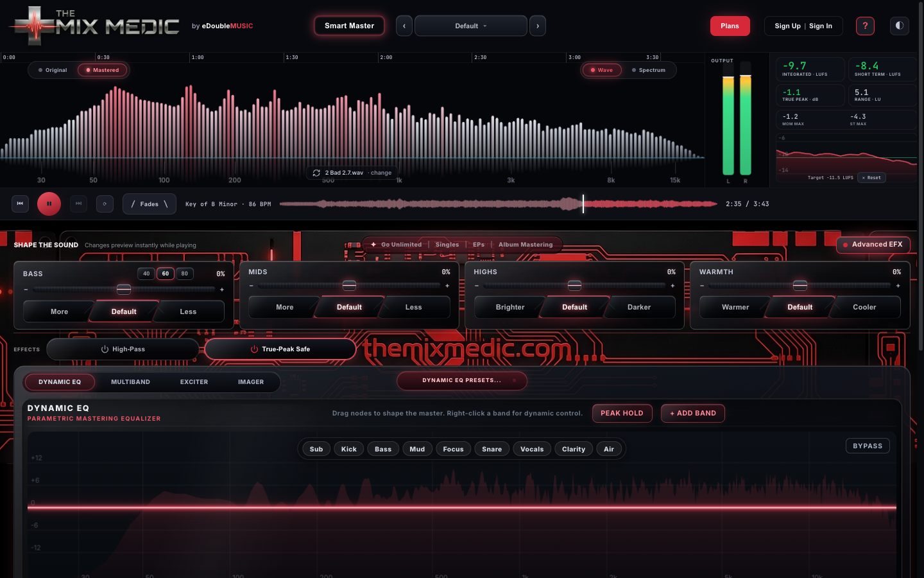Click the Highs slider plus icon
Image resolution: width=924 pixels, height=578 pixels.
click(672, 286)
